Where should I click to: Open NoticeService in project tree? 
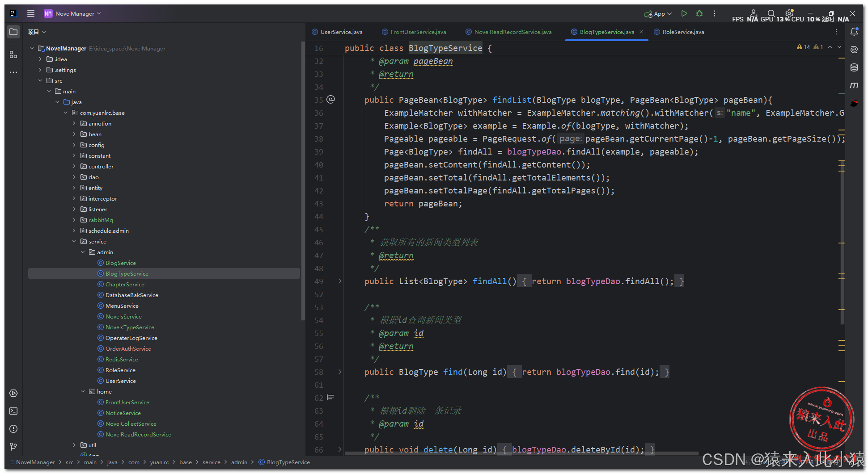point(123,413)
